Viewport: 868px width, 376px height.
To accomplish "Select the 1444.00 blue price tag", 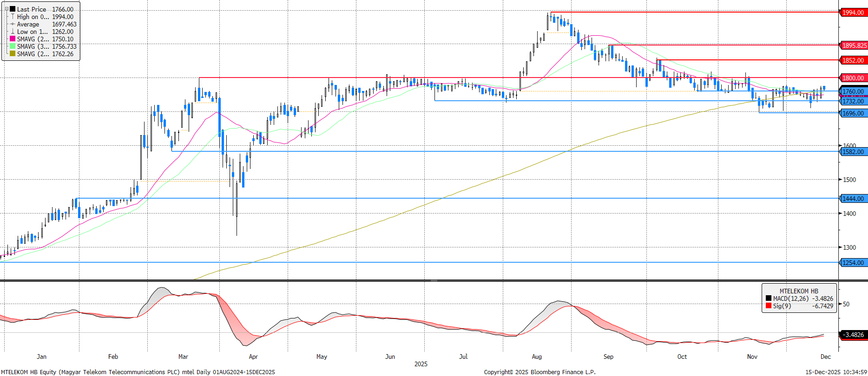I will [853, 199].
